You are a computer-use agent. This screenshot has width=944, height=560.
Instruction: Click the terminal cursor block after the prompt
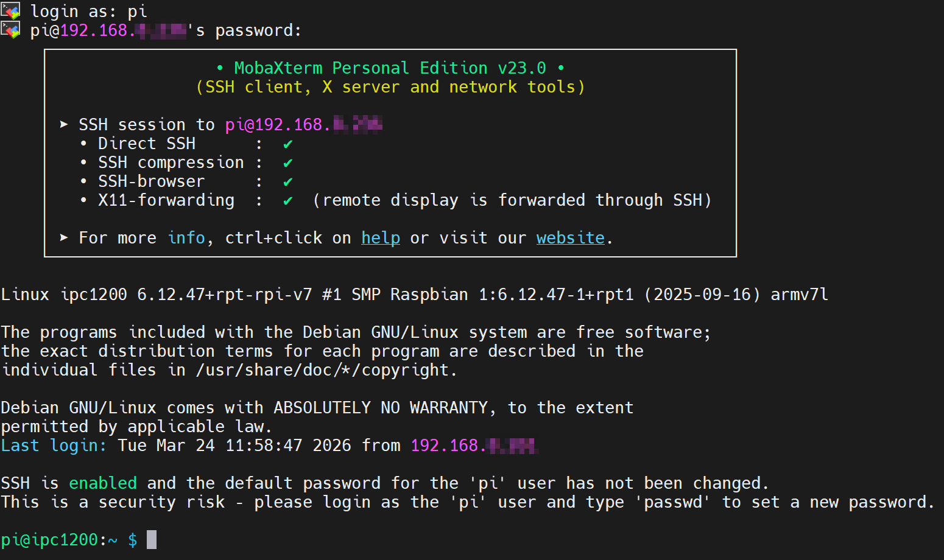[x=152, y=539]
